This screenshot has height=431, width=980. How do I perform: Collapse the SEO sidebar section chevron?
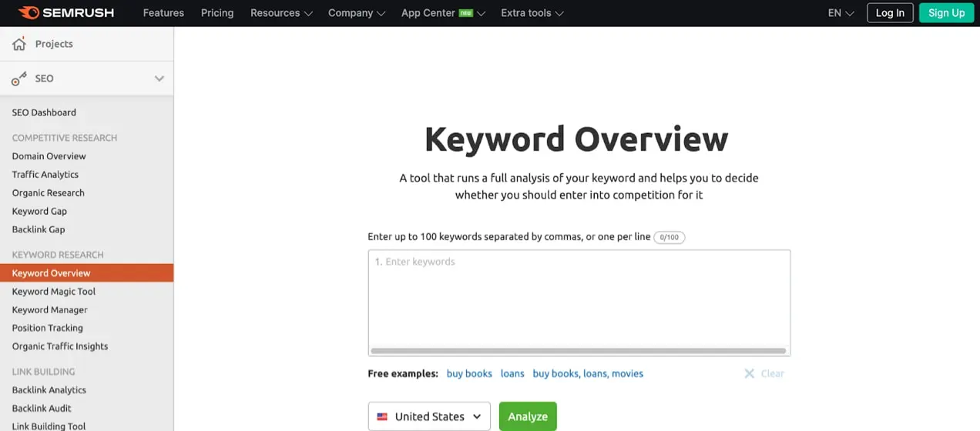pyautogui.click(x=159, y=79)
